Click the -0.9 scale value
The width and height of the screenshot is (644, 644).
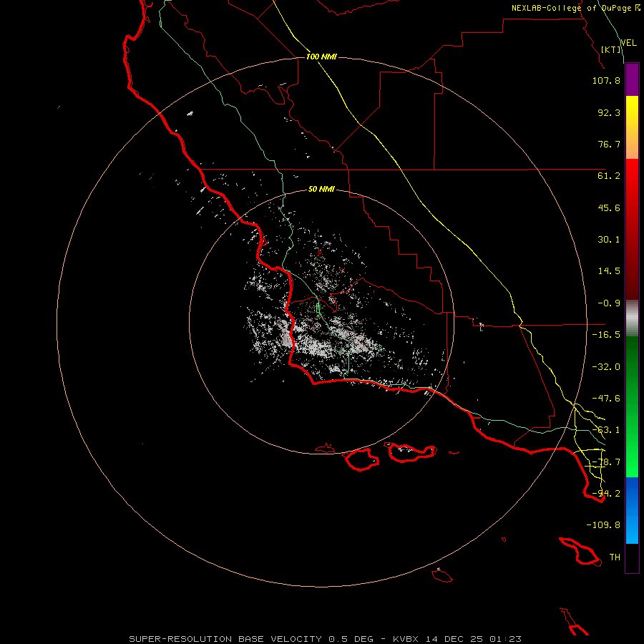609,303
